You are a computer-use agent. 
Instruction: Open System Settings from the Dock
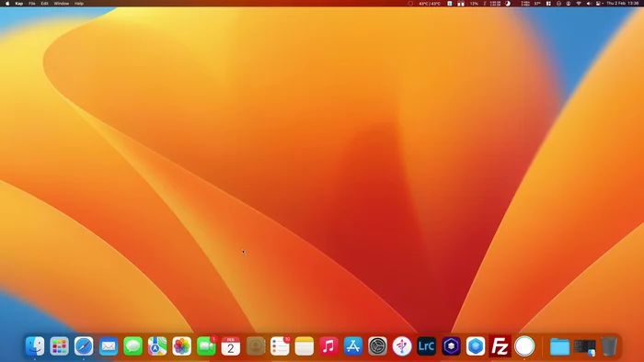(377, 346)
